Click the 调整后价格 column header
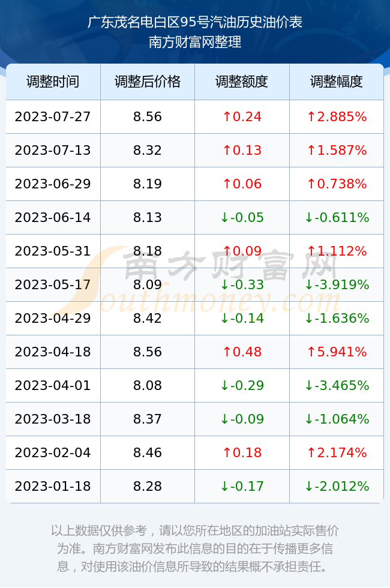Viewport: 390px width, 588px height. coord(148,82)
